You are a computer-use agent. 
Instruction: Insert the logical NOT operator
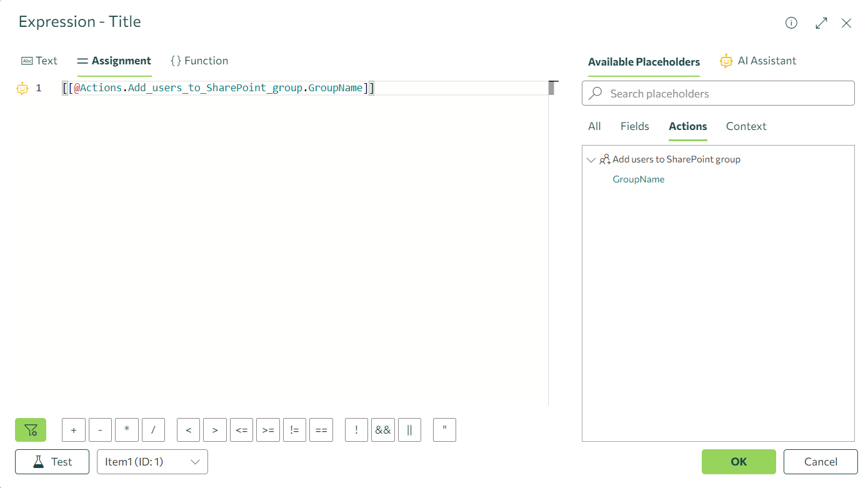point(356,430)
